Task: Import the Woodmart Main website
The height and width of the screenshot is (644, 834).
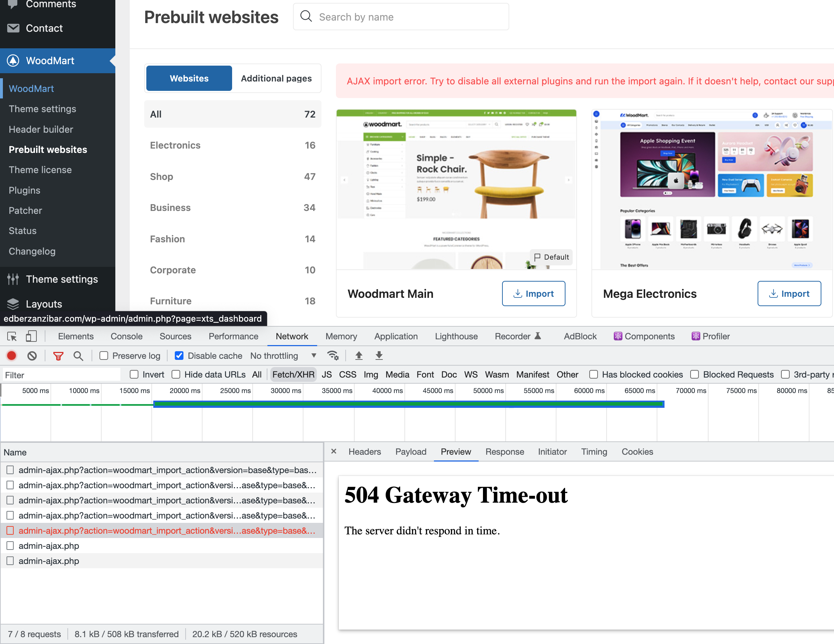Action: [533, 294]
